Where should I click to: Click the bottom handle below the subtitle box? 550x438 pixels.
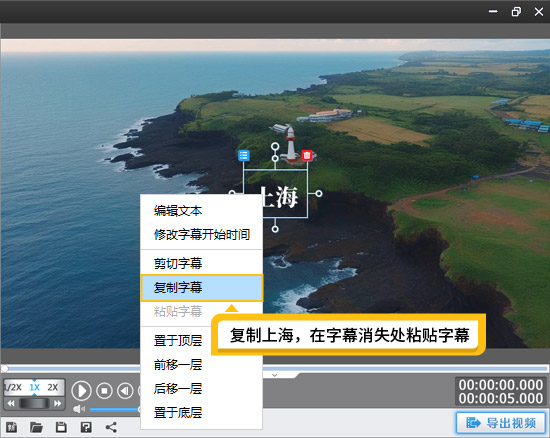(275, 229)
